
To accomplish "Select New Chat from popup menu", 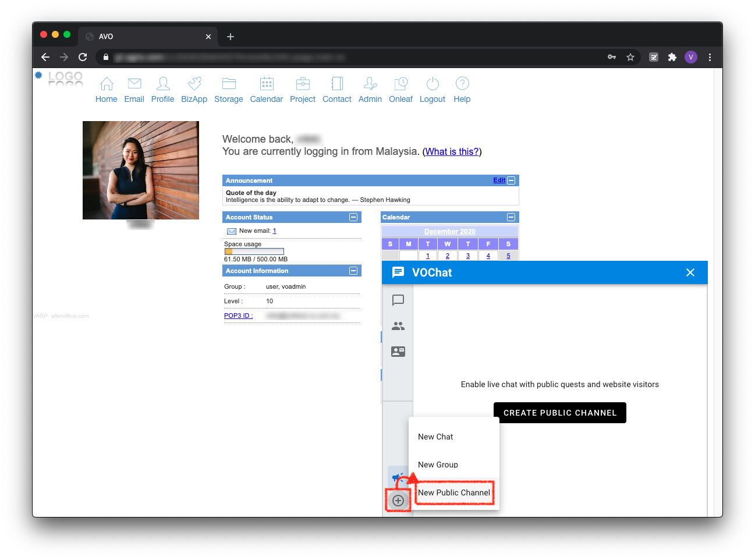I will tap(435, 437).
